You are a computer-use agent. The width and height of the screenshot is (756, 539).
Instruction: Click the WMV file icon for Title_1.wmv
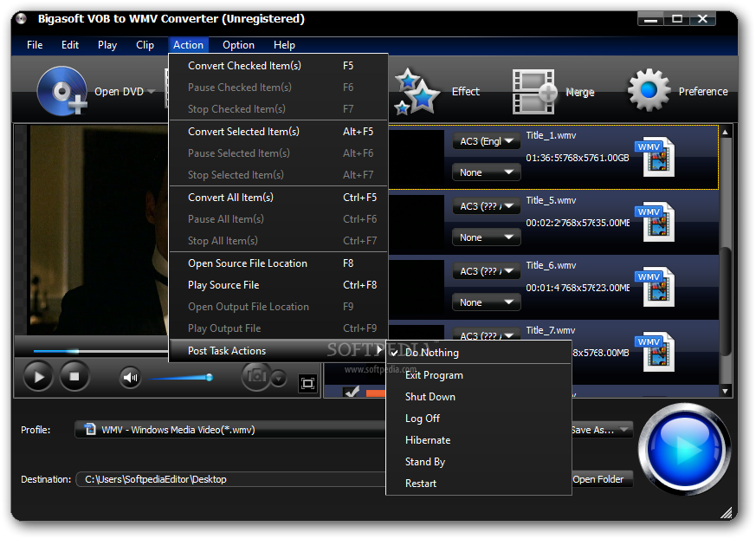[656, 157]
